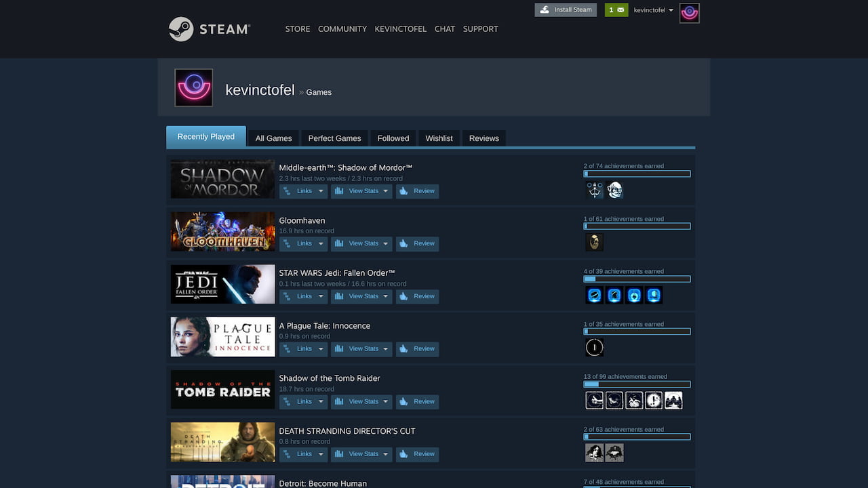Click '2 of 63 achievements earned' text
The width and height of the screenshot is (868, 488).
coord(624,430)
